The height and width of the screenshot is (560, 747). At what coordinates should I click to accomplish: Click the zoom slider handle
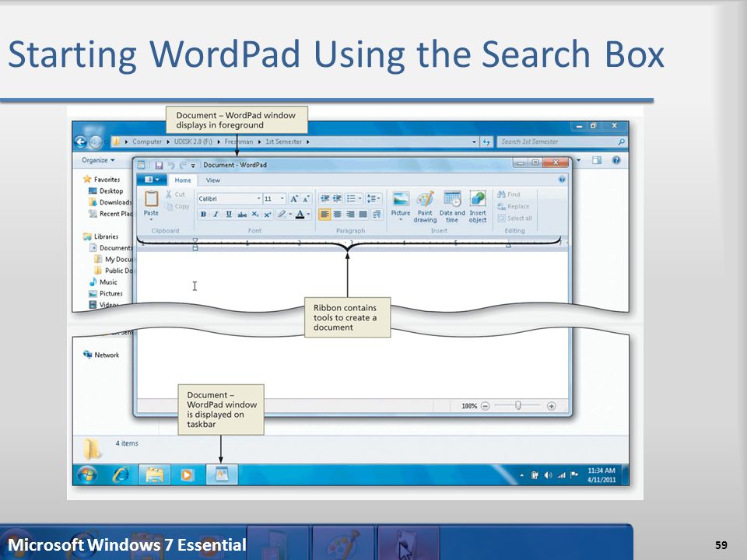tap(518, 406)
